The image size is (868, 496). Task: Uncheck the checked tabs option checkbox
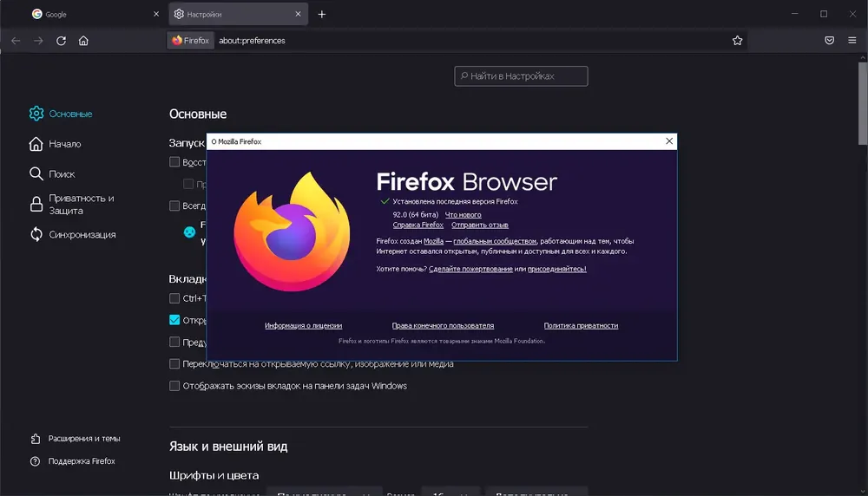pos(174,320)
